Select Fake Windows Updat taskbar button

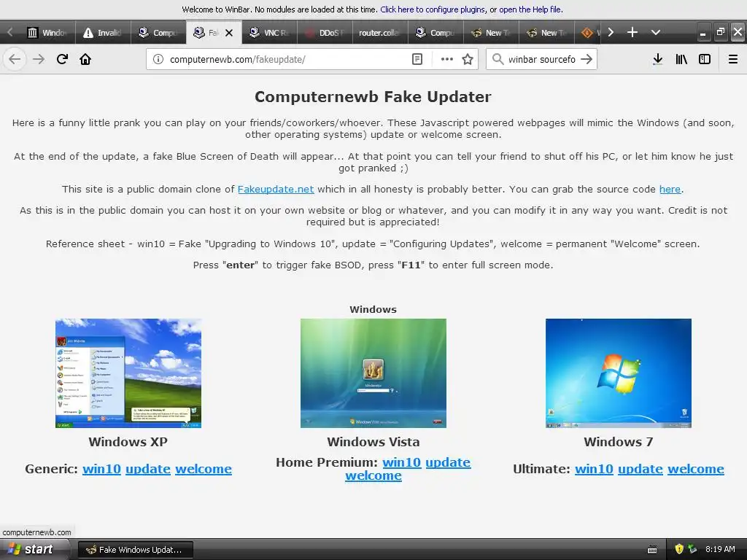135,550
